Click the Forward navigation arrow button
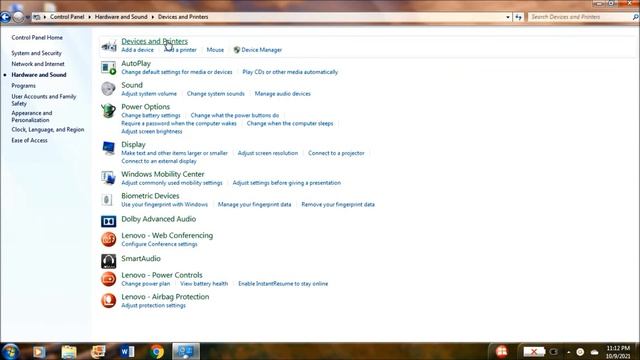 (x=18, y=17)
